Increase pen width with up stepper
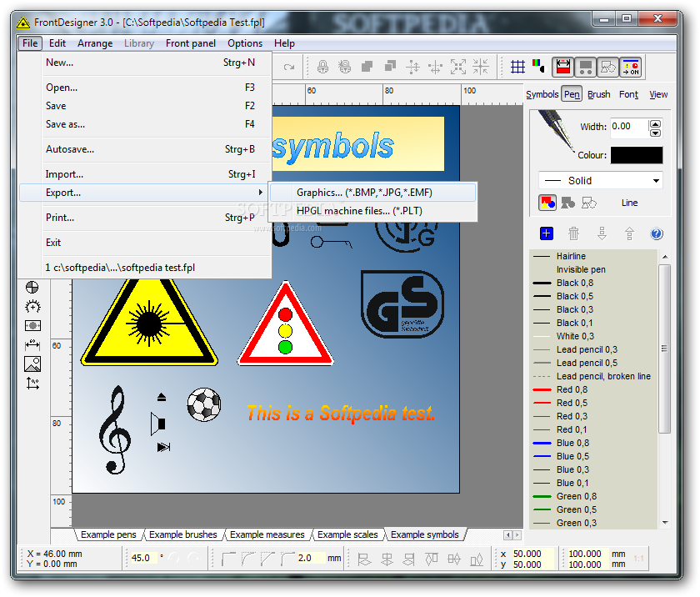Image resolution: width=700 pixels, height=597 pixels. 655,123
